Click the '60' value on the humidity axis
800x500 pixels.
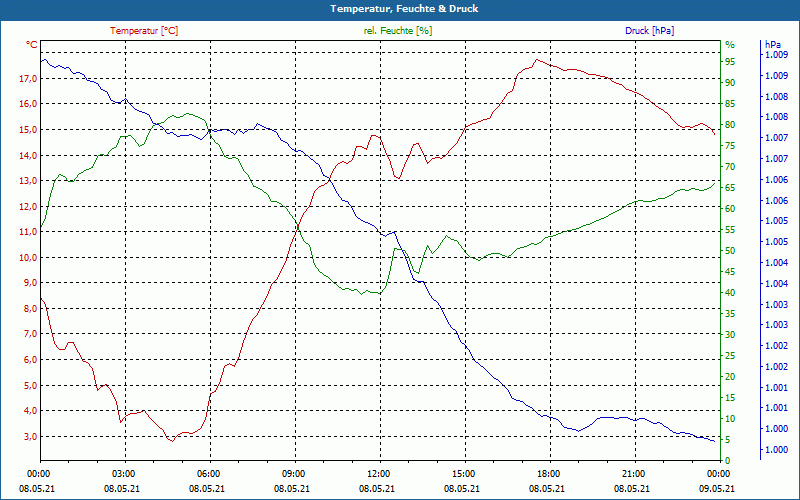(730, 209)
